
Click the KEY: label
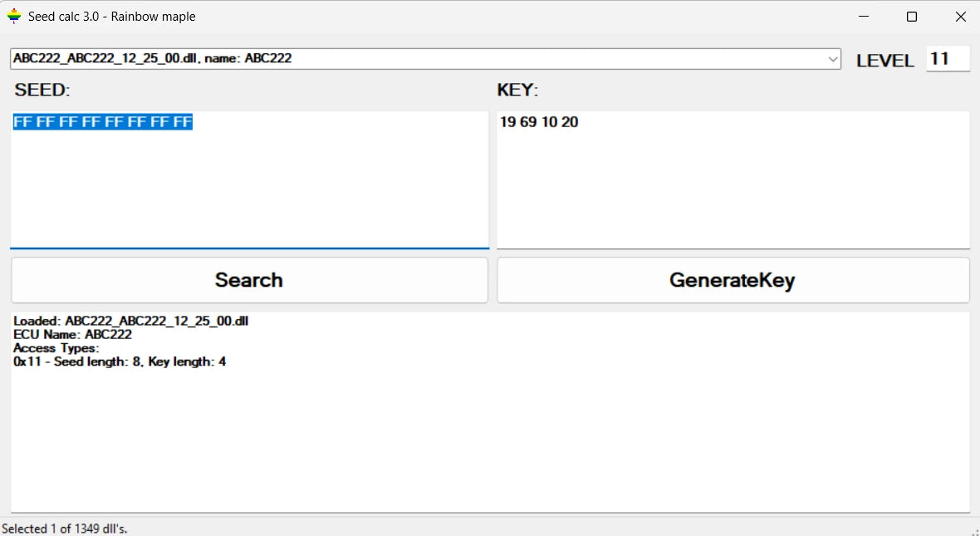pyautogui.click(x=516, y=90)
